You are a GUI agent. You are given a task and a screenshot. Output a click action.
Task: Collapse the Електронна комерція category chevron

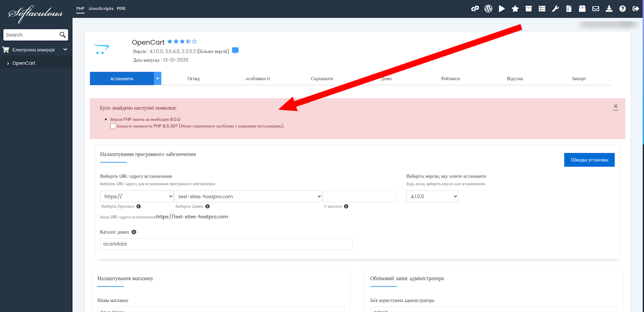pyautogui.click(x=65, y=50)
